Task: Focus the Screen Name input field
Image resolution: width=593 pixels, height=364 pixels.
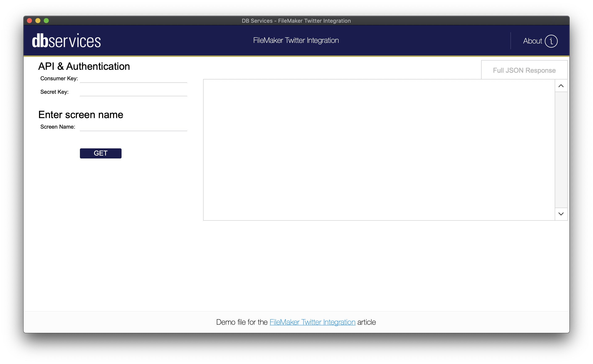Action: [x=134, y=127]
